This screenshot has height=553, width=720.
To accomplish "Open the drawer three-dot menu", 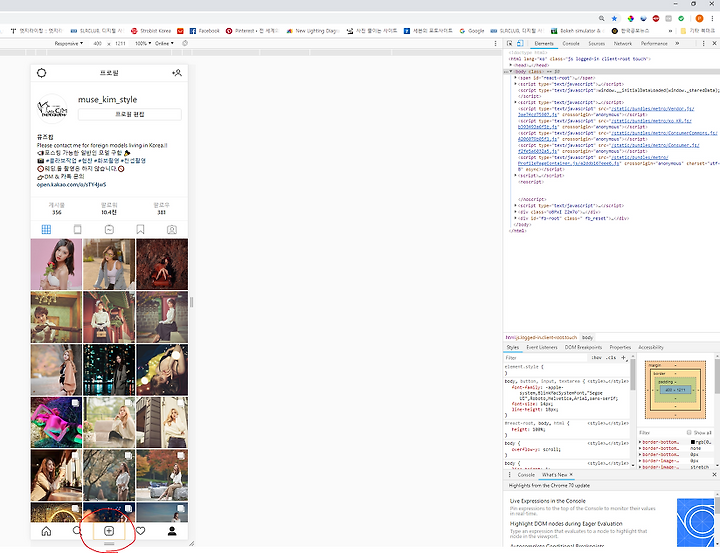I will [x=509, y=474].
